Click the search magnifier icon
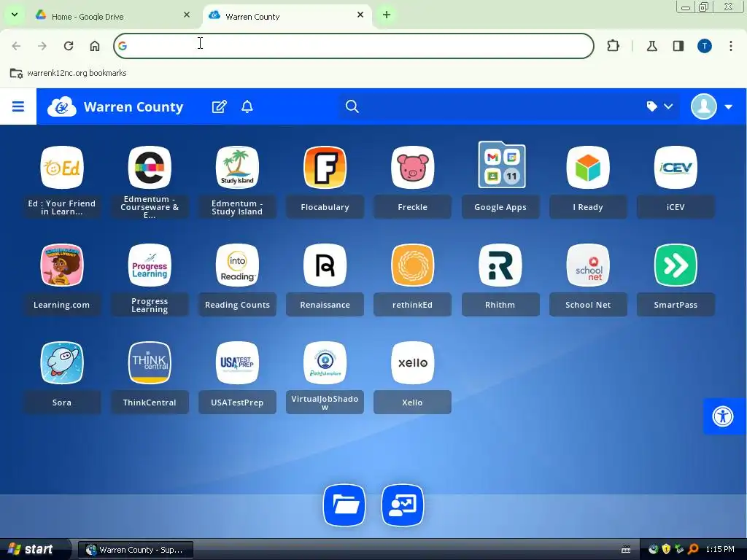Viewport: 747px width, 560px height. click(x=352, y=106)
